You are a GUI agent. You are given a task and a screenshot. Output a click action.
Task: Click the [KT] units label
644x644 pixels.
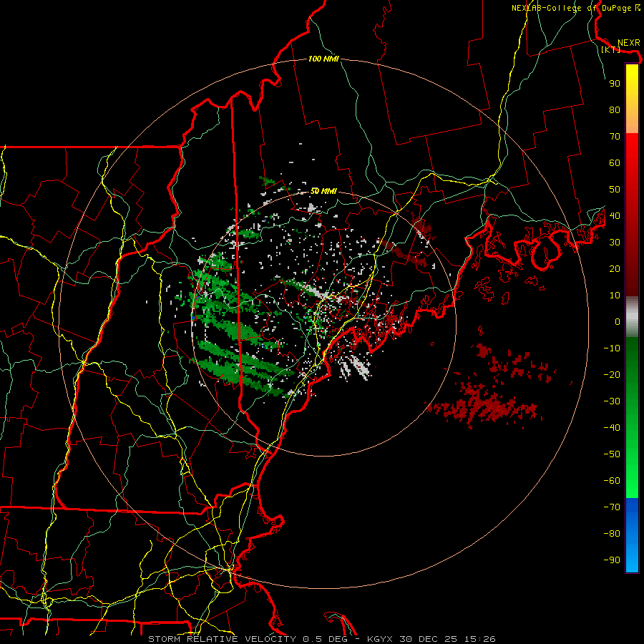coord(610,49)
